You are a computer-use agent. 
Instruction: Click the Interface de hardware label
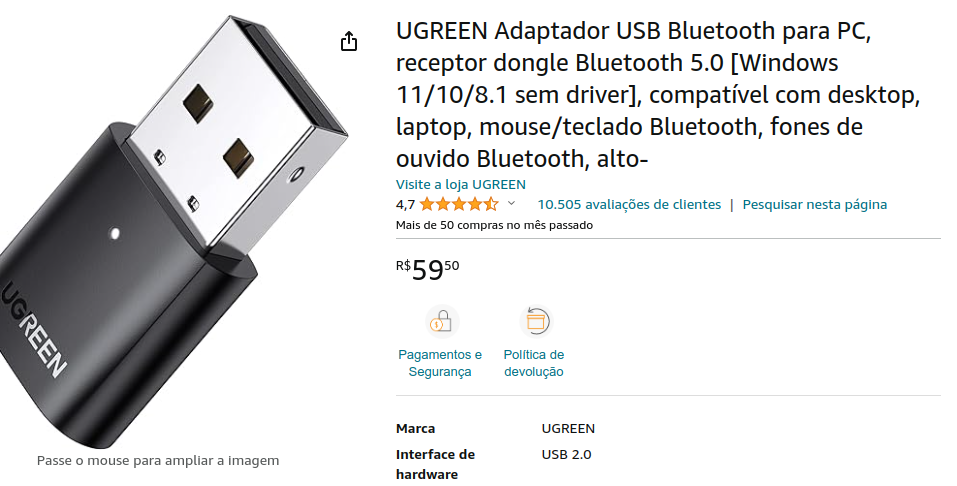pos(435,464)
